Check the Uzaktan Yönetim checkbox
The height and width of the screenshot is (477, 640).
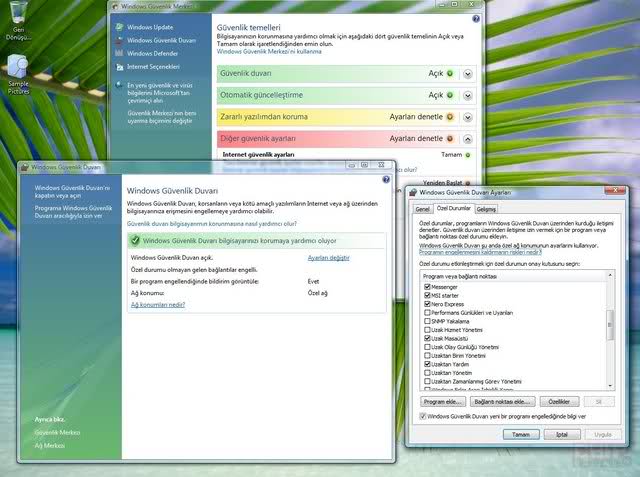427,373
